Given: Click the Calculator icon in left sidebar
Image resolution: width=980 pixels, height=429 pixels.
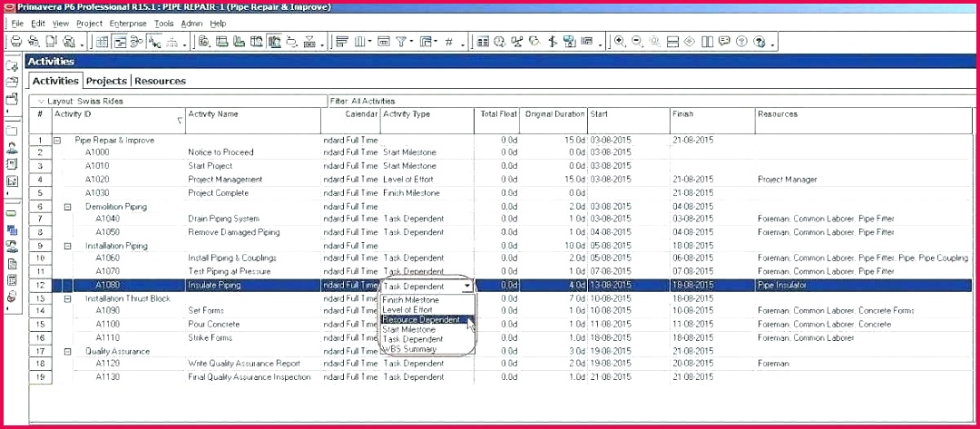Looking at the screenshot, I should [12, 279].
